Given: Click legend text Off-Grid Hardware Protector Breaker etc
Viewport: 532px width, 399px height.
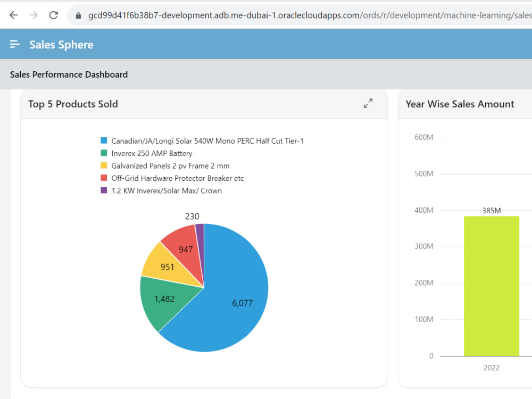Looking at the screenshot, I should tap(178, 178).
